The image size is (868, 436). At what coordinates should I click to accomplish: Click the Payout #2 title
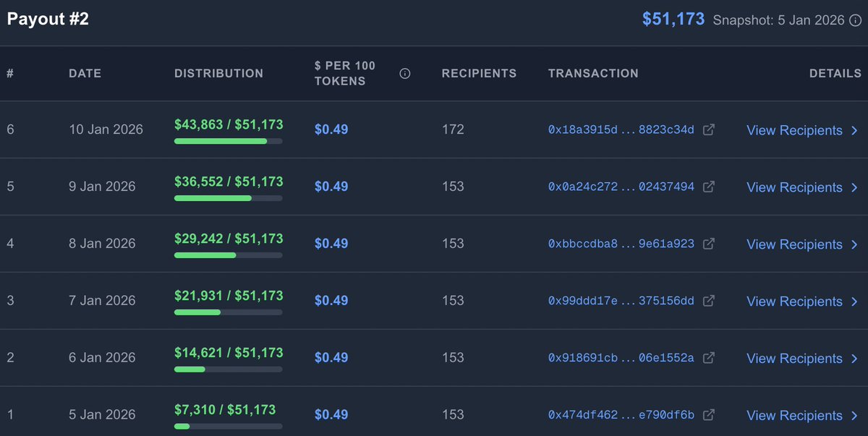click(x=48, y=20)
